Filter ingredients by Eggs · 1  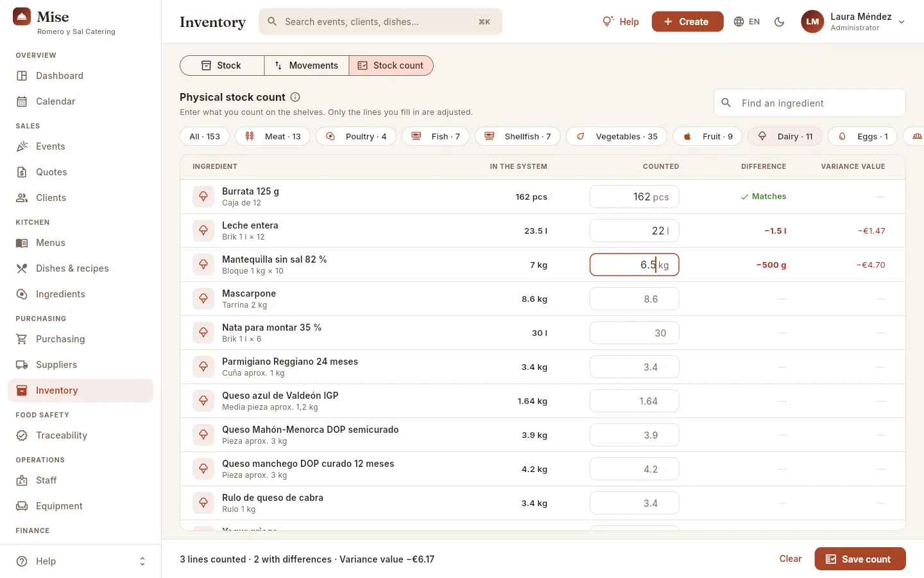pyautogui.click(x=862, y=136)
